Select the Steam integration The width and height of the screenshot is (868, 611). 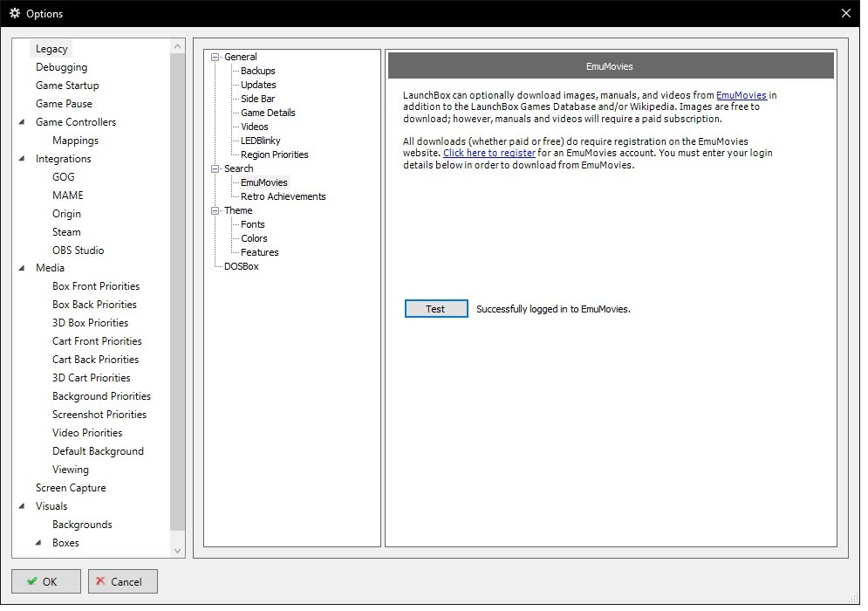(66, 231)
